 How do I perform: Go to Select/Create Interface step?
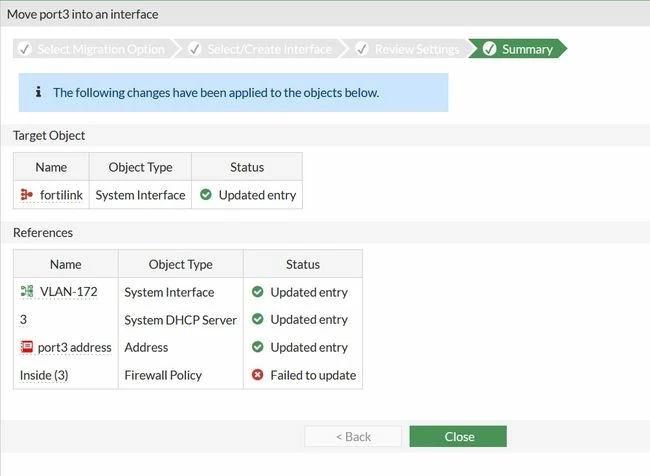pyautogui.click(x=262, y=49)
